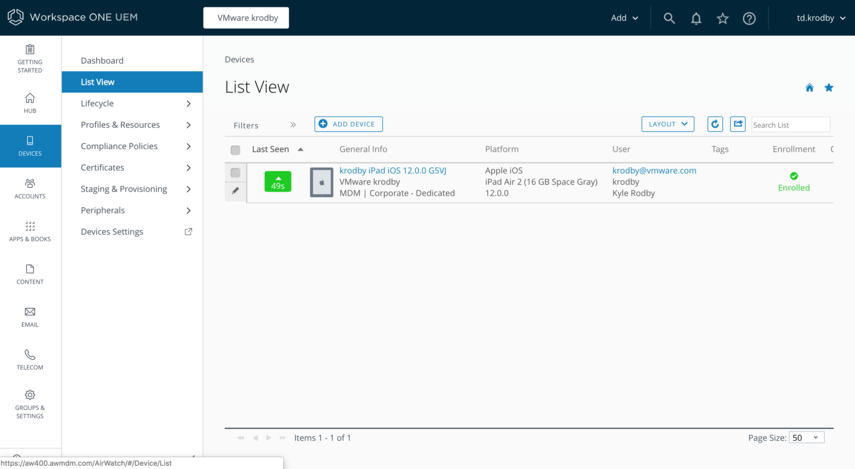Click the refresh list icon
This screenshot has height=469, width=855.
(715, 124)
